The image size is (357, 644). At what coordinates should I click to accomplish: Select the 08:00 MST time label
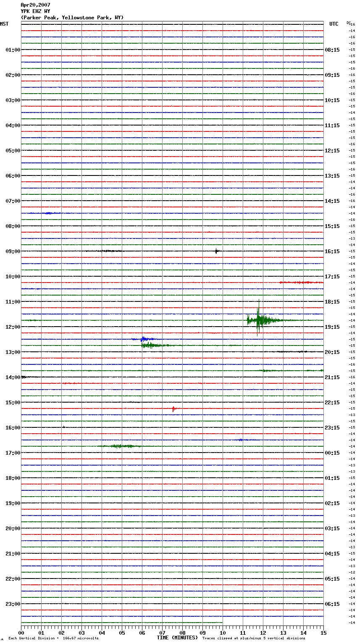point(13,226)
